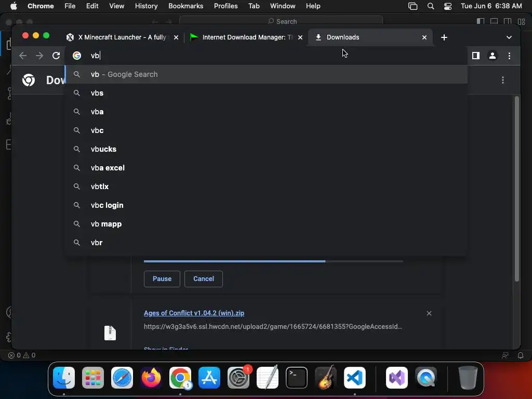Pick the vbucks suggestion
The image size is (532, 399).
click(x=267, y=149)
